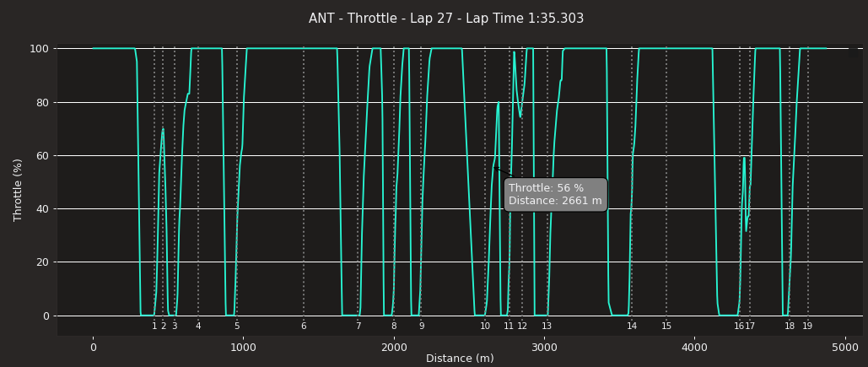The image size is (868, 367).
Task: Click the corner 7 marker label
Action: (x=358, y=327)
